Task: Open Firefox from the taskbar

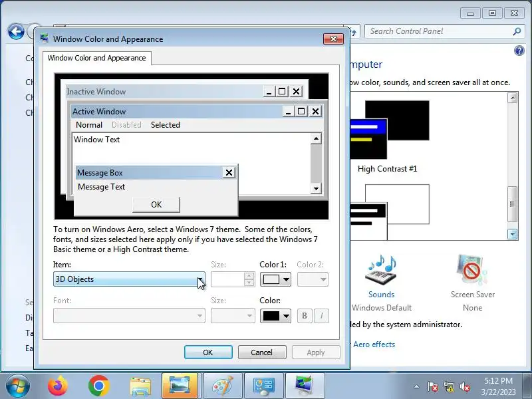Action: (x=58, y=386)
